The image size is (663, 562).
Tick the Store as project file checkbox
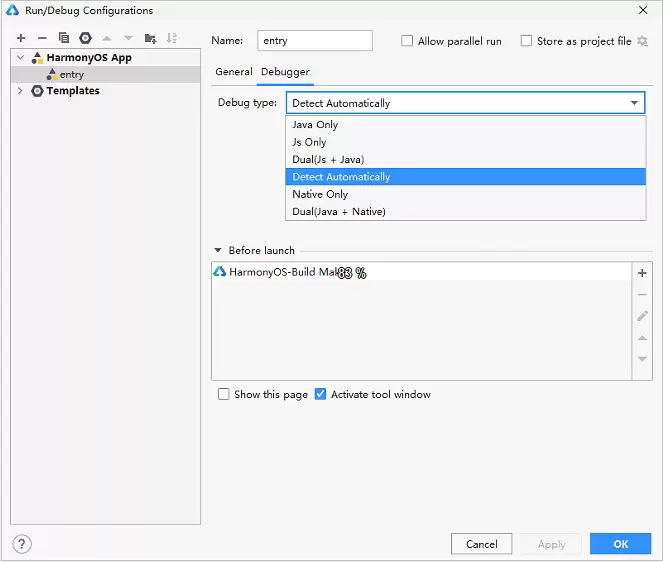(526, 41)
